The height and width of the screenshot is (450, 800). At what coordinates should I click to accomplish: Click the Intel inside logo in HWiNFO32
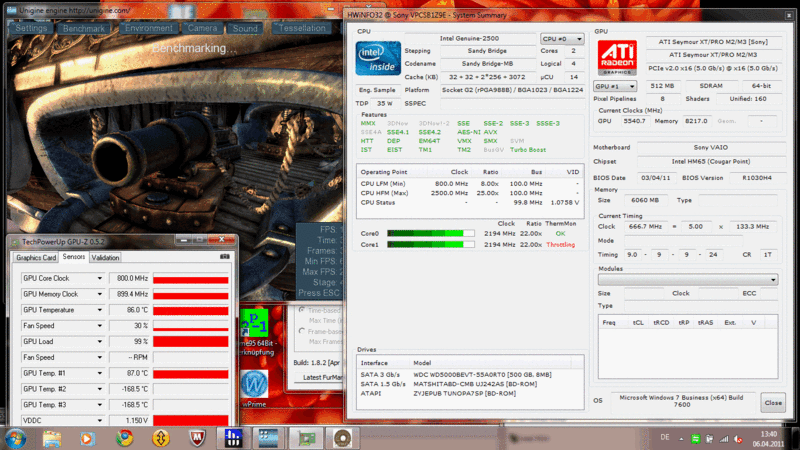click(x=378, y=58)
